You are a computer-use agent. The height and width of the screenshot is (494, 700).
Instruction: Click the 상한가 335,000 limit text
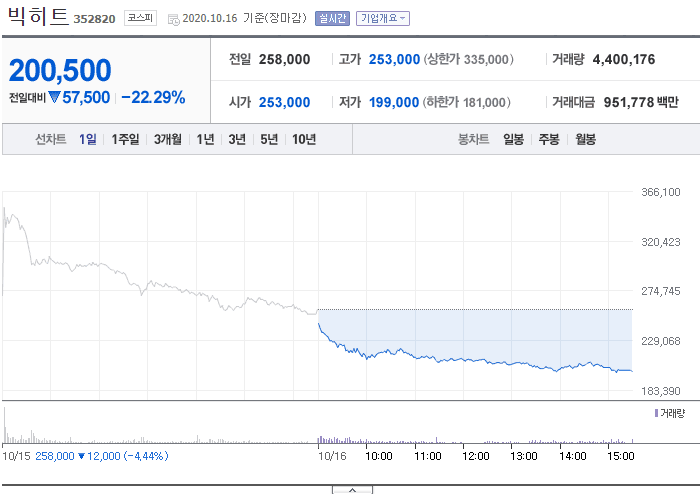(468, 59)
